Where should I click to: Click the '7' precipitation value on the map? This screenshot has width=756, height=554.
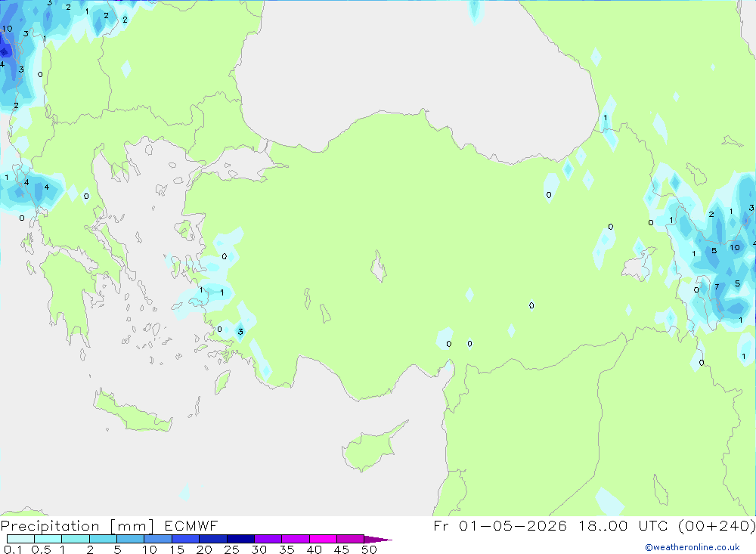pyautogui.click(x=717, y=287)
